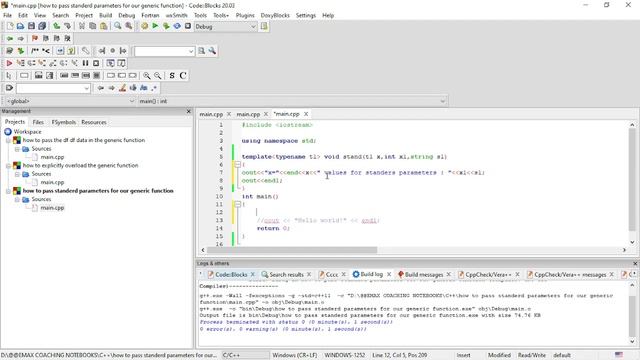
Task: Open the Settings menu
Action: tap(306, 15)
